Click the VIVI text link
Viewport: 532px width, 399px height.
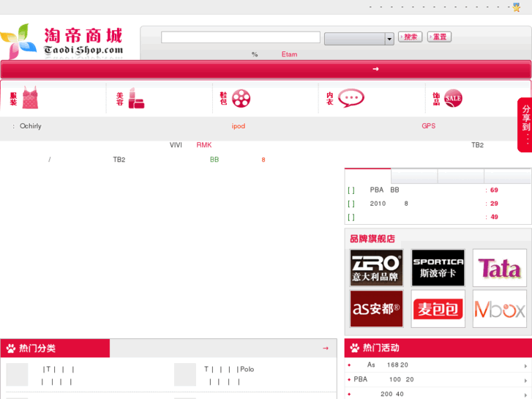tap(176, 145)
